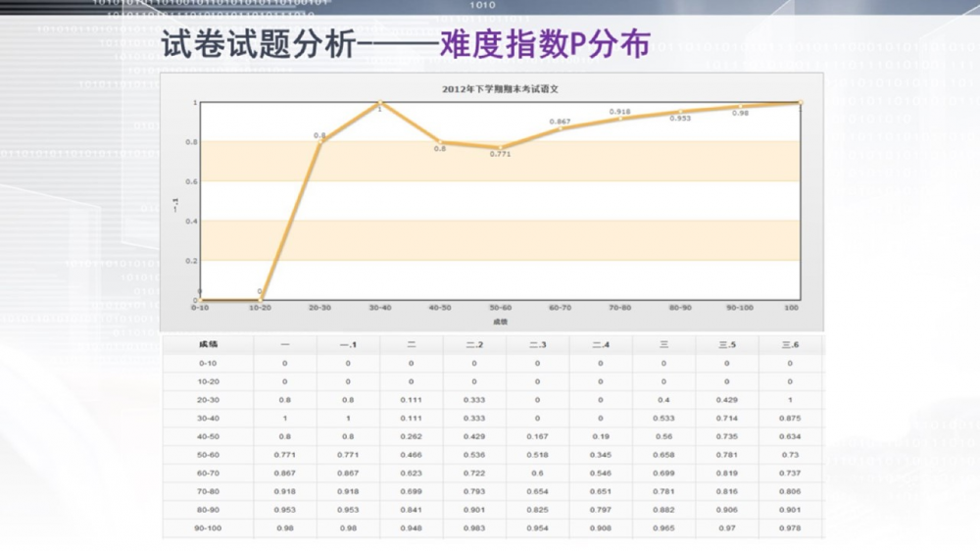Viewport: 980px width, 551px height.
Task: Select the 0.867 data point on chart
Action: (x=560, y=128)
